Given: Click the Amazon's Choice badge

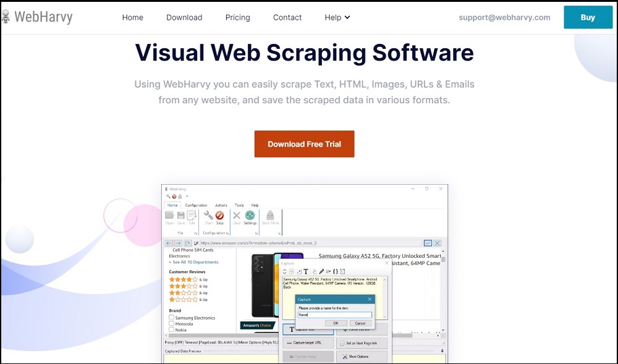Looking at the screenshot, I should click(x=257, y=326).
